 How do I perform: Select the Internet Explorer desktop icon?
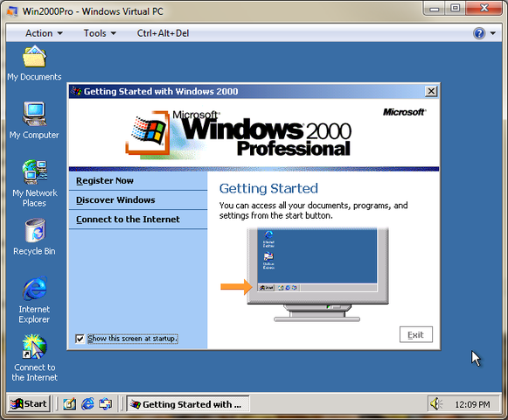point(35,299)
